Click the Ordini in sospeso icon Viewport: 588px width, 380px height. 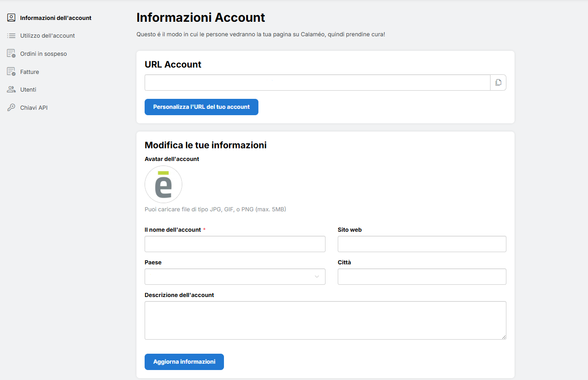click(11, 54)
